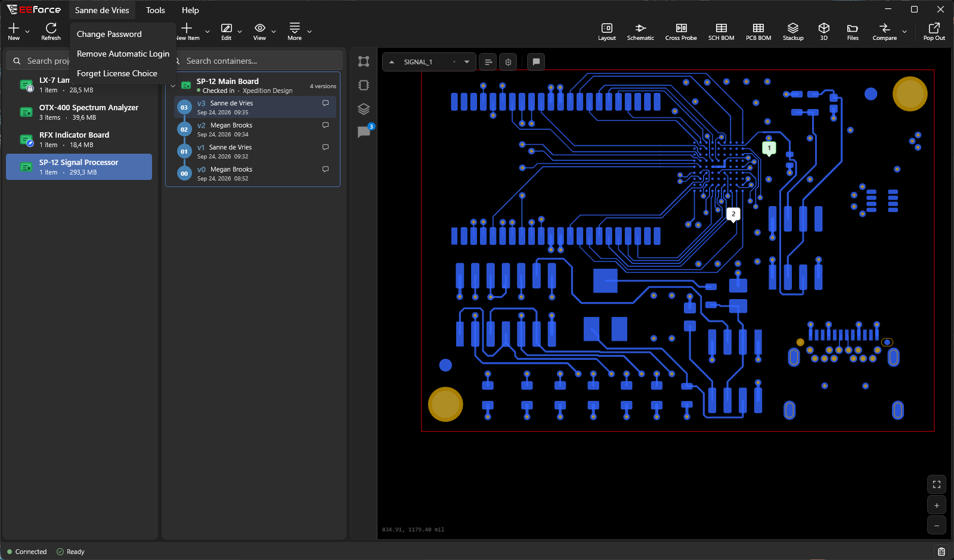Open the SIGNAL_1 layer dropdown
954x560 pixels.
(x=466, y=62)
